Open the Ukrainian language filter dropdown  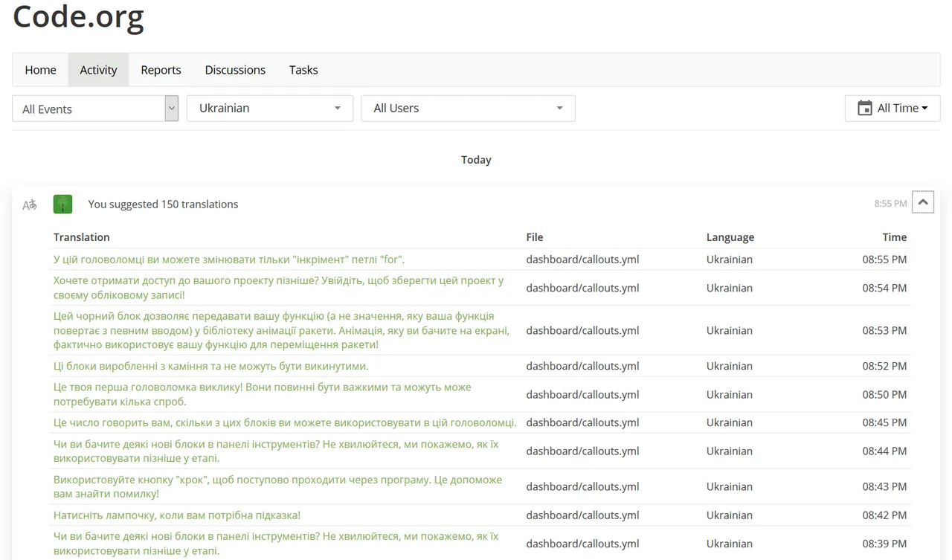(269, 108)
